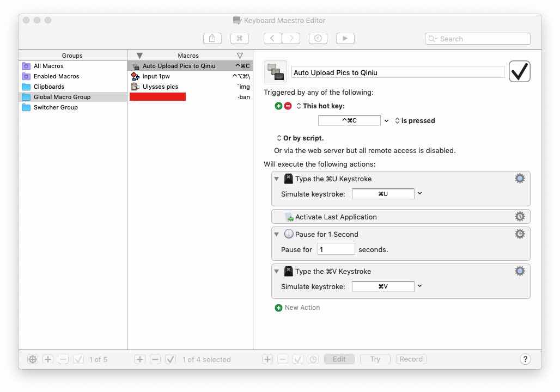Select the macro with the ban trigger
Image resolution: width=560 pixels, height=392 pixels.
190,97
